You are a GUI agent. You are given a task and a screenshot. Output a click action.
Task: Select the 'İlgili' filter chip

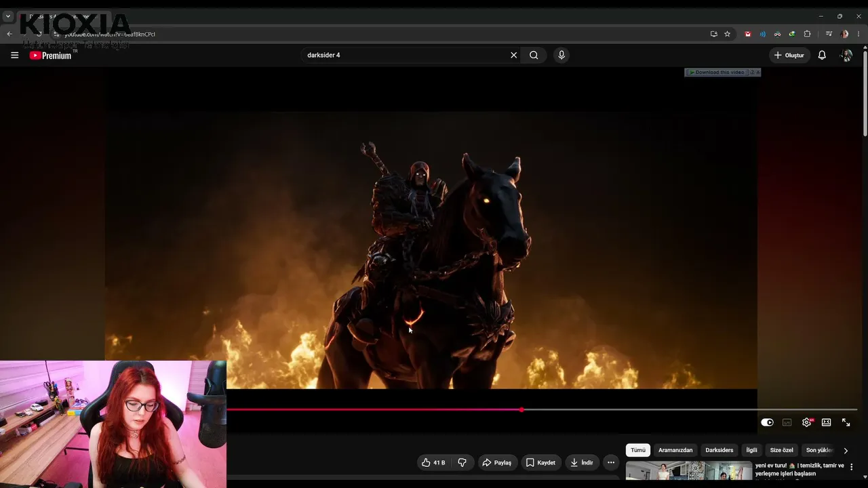pos(751,450)
